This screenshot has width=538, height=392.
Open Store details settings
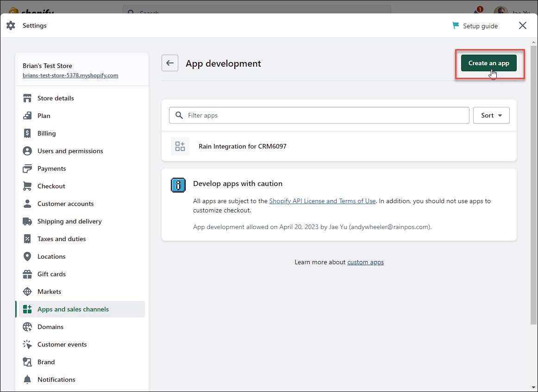[81, 98]
